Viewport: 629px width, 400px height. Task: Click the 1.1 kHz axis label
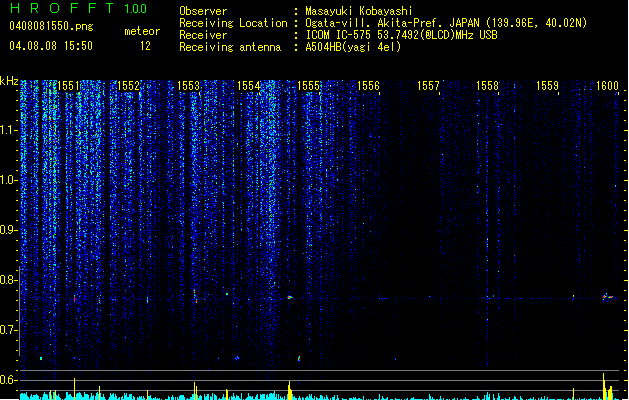pyautogui.click(x=7, y=130)
